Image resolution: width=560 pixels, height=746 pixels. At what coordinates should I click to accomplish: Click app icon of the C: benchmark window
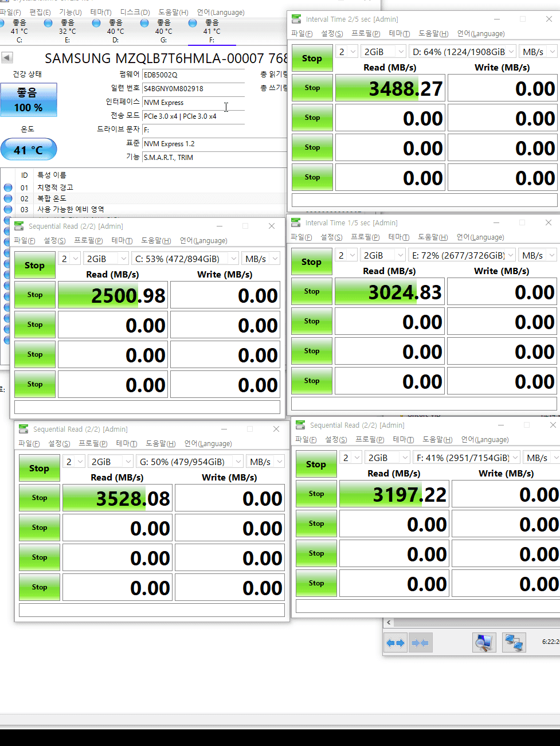coord(19,226)
